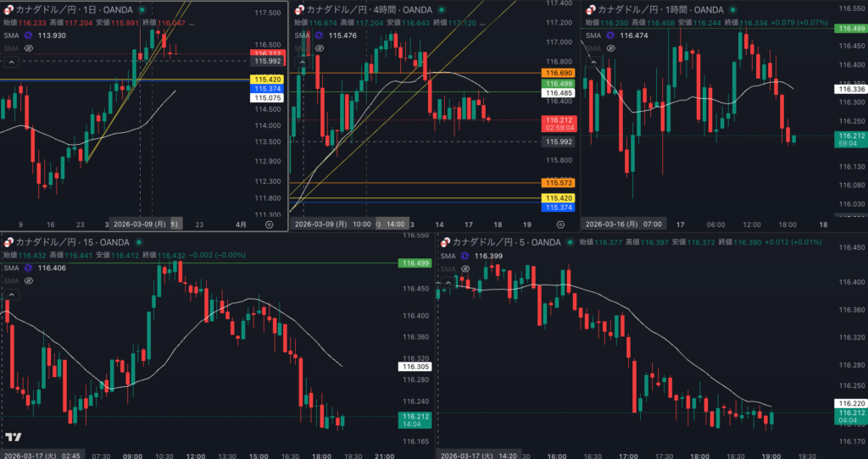
Task: Click the blue 115.374 price label on 1日 chart
Action: coord(267,88)
